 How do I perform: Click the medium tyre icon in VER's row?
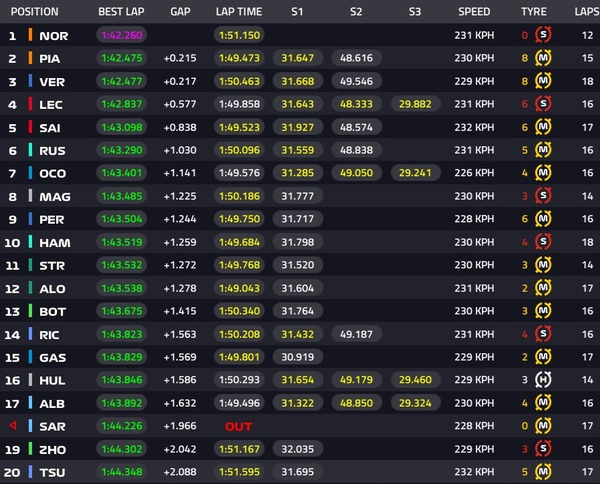tap(543, 81)
